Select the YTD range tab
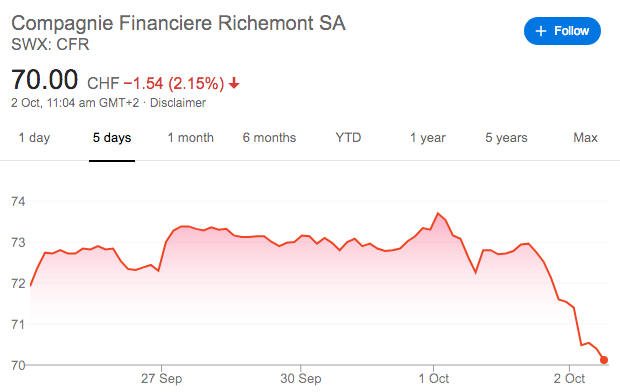This screenshot has width=620, height=392. [348, 138]
